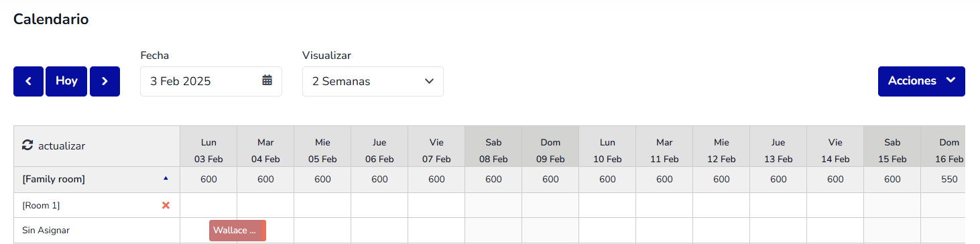Select the Room 1 row label

coord(41,205)
